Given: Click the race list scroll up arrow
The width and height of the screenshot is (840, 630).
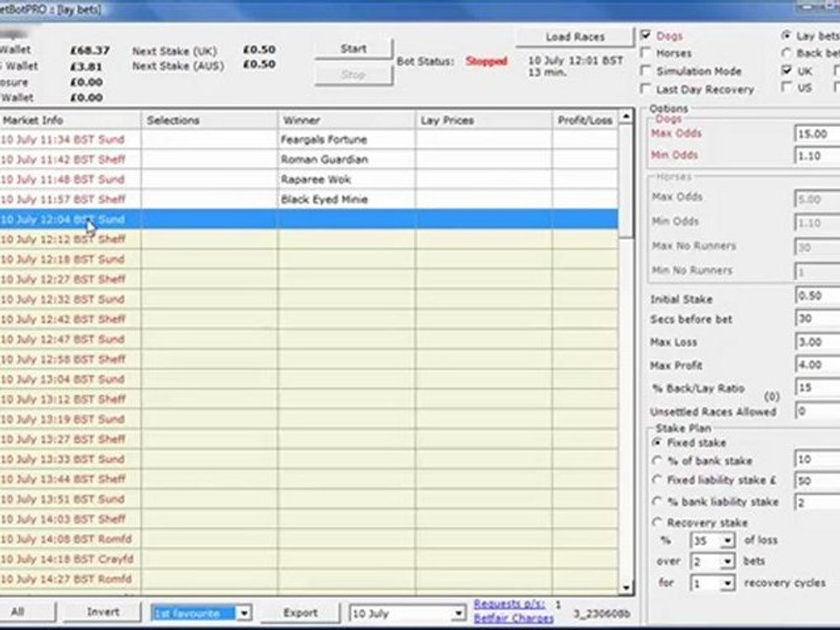Looking at the screenshot, I should pos(626,116).
